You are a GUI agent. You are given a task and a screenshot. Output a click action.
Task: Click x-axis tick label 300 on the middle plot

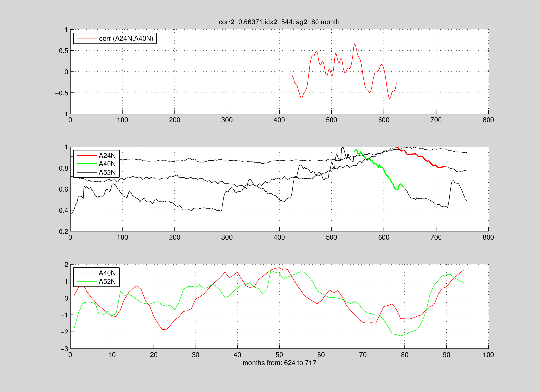pyautogui.click(x=227, y=237)
